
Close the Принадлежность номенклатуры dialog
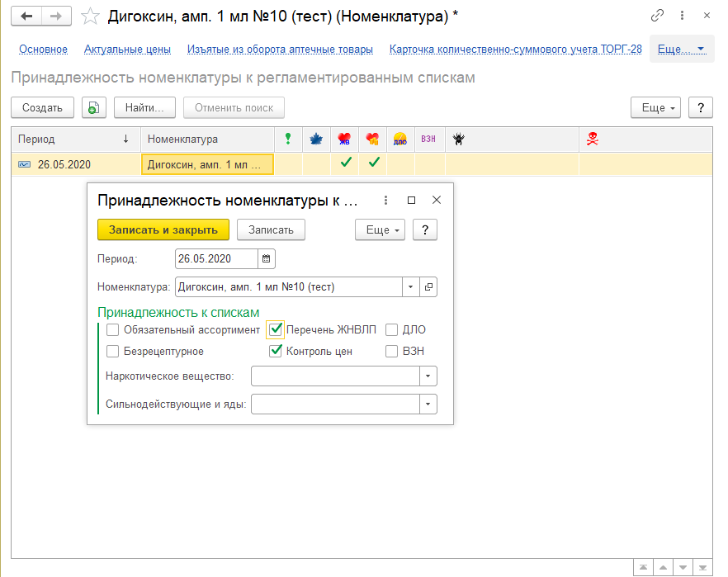coord(437,200)
